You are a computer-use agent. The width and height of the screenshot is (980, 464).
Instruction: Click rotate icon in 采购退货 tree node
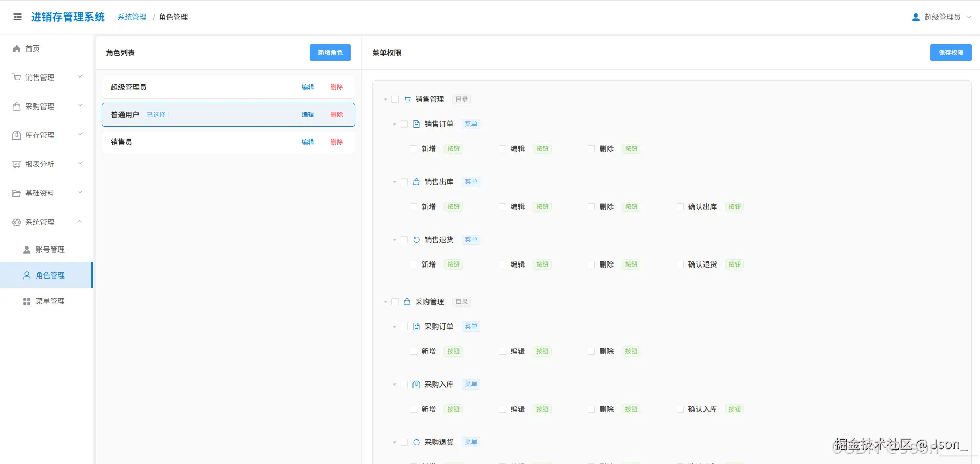pos(417,442)
